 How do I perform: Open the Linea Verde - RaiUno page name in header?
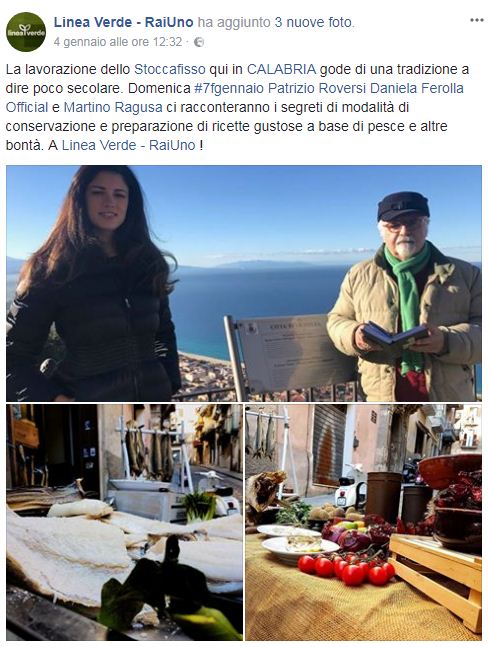click(123, 22)
